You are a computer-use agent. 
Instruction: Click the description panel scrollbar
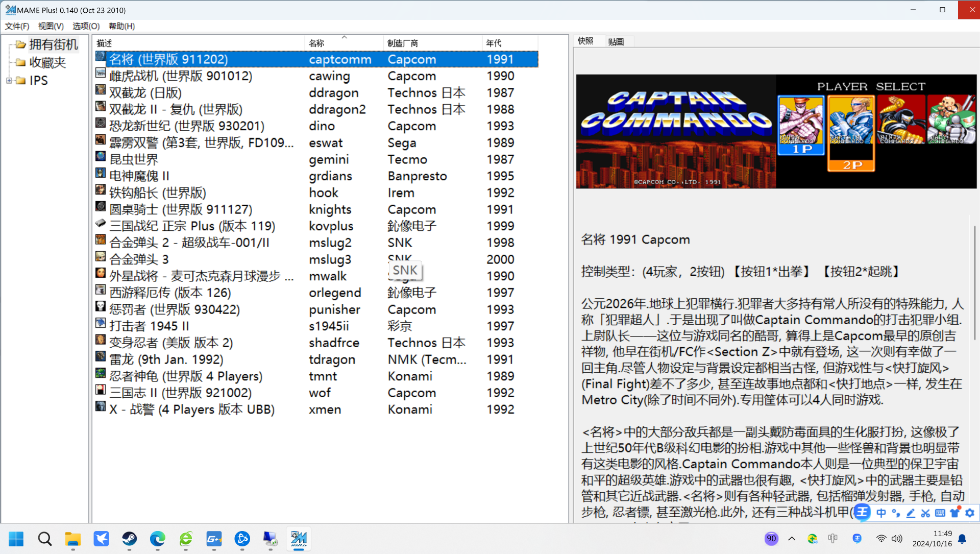tap(974, 282)
